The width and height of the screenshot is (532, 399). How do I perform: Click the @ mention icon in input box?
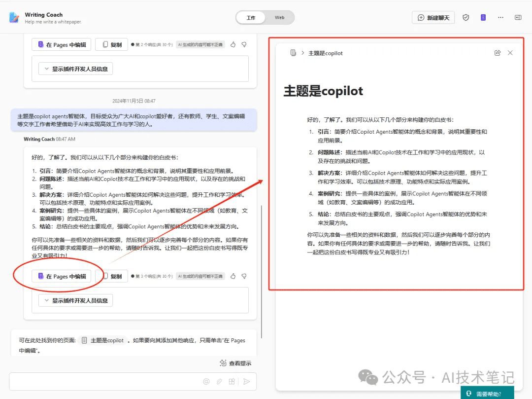click(206, 381)
